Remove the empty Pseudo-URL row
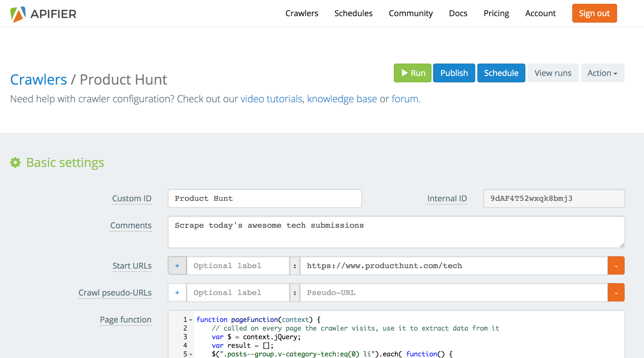The image size is (644, 358). (616, 292)
